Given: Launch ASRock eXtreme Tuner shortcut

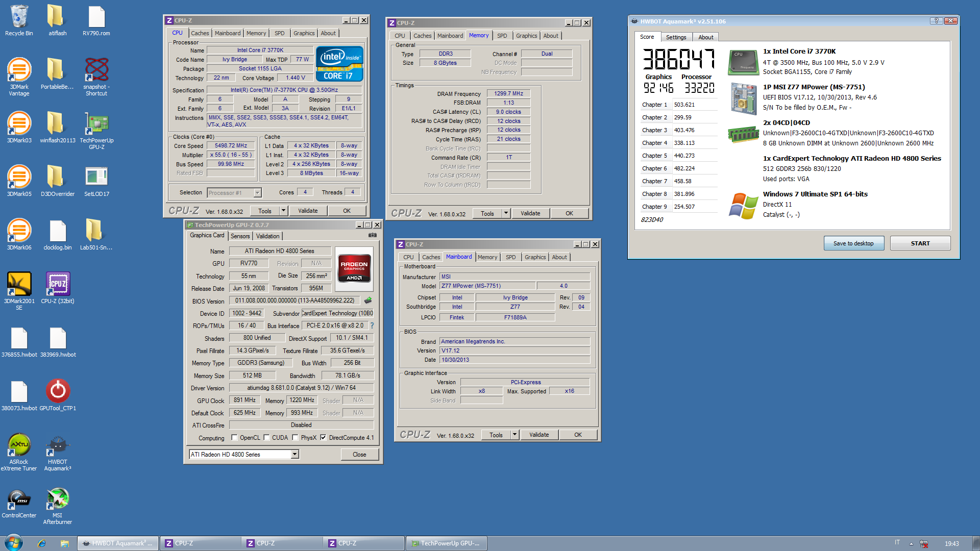Looking at the screenshot, I should pyautogui.click(x=19, y=452).
